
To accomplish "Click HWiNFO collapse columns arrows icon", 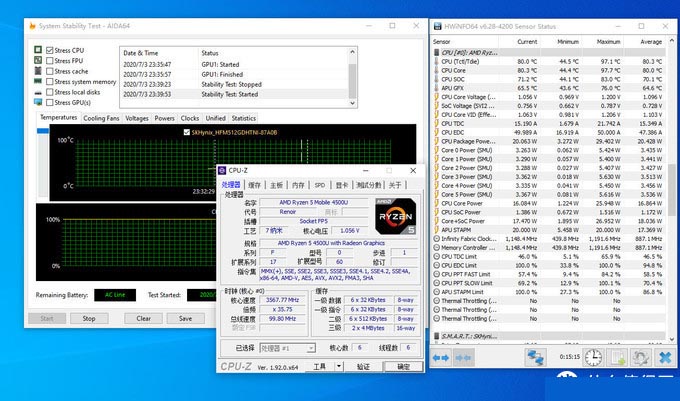I will [x=463, y=358].
